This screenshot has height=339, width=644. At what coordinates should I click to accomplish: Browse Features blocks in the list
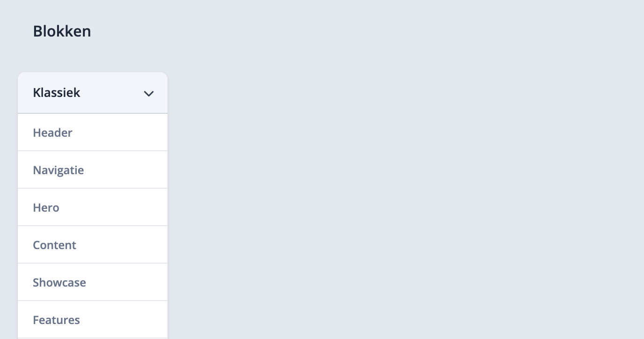click(x=93, y=320)
